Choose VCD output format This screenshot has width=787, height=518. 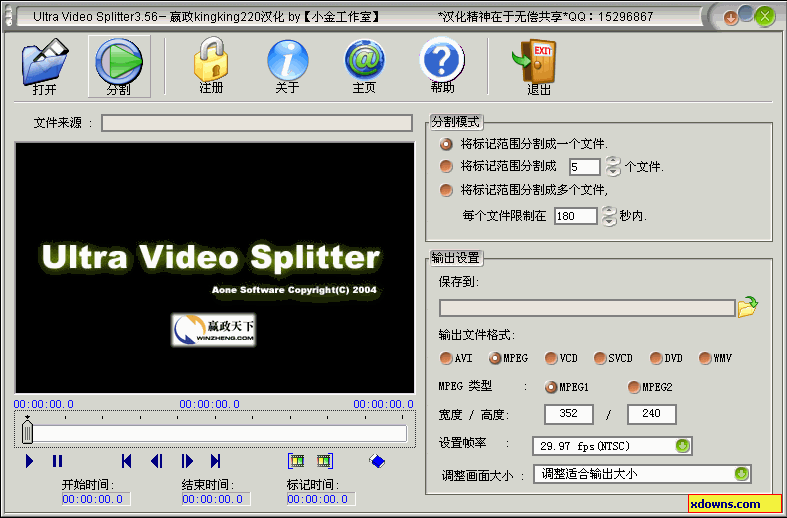551,358
